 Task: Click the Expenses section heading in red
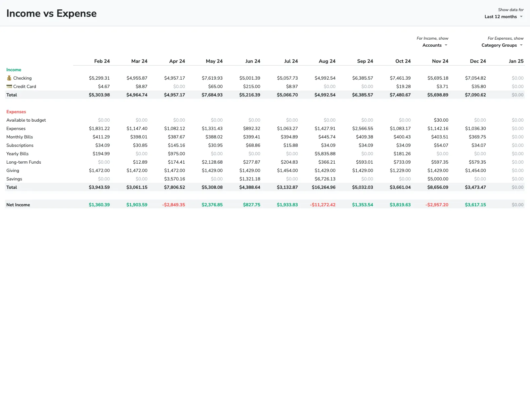tap(16, 112)
